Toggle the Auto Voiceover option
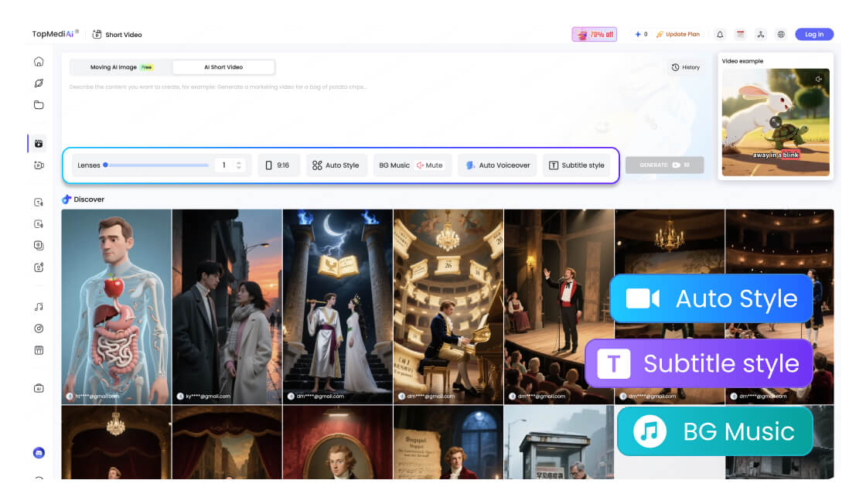 (x=497, y=165)
